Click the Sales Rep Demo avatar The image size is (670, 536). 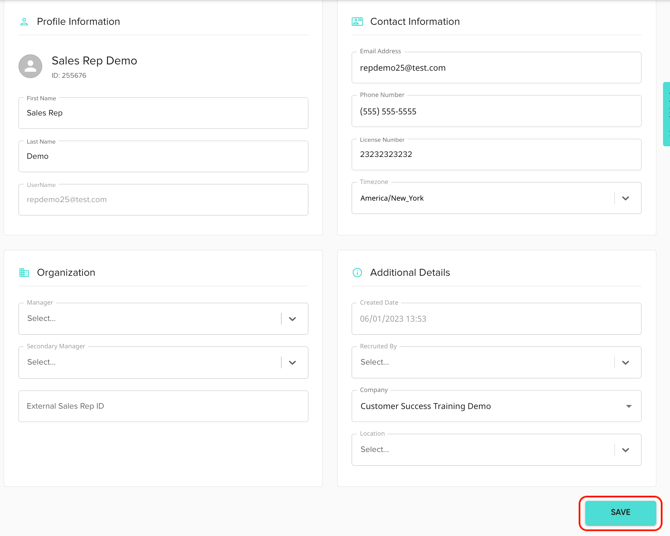click(x=31, y=66)
